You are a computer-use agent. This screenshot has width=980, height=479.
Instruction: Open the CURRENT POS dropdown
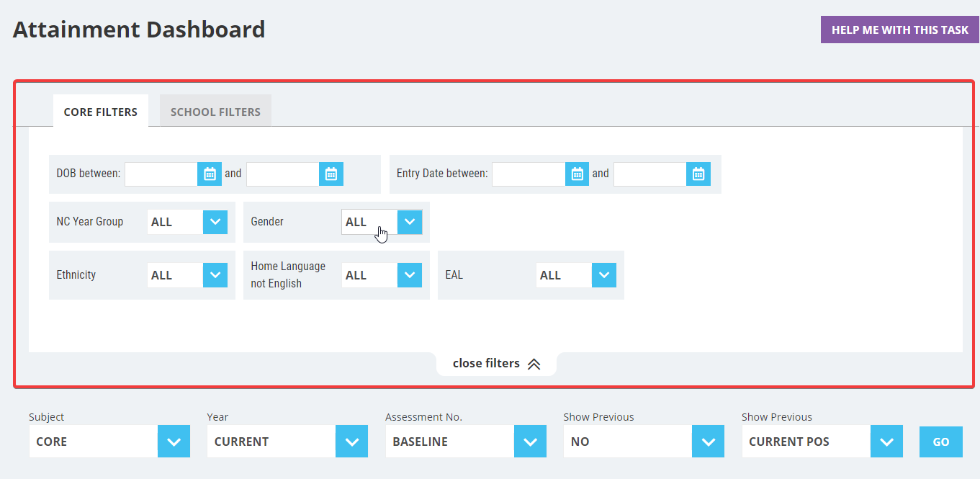(886, 441)
